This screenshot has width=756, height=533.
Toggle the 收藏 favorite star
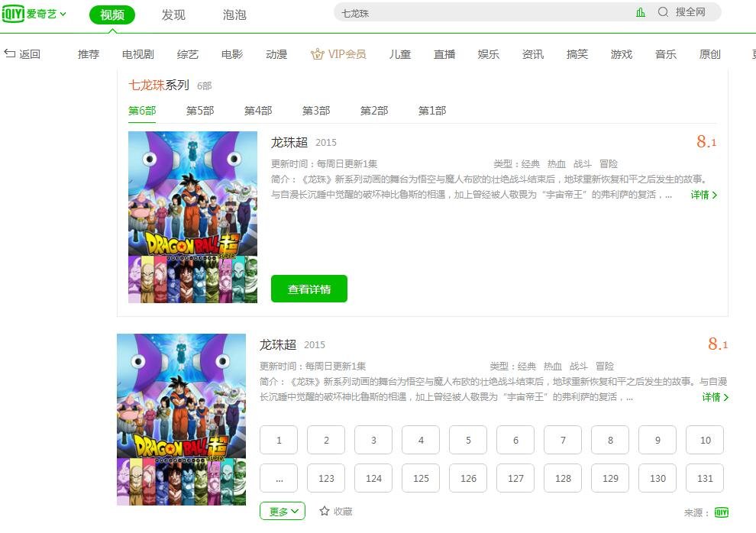324,512
